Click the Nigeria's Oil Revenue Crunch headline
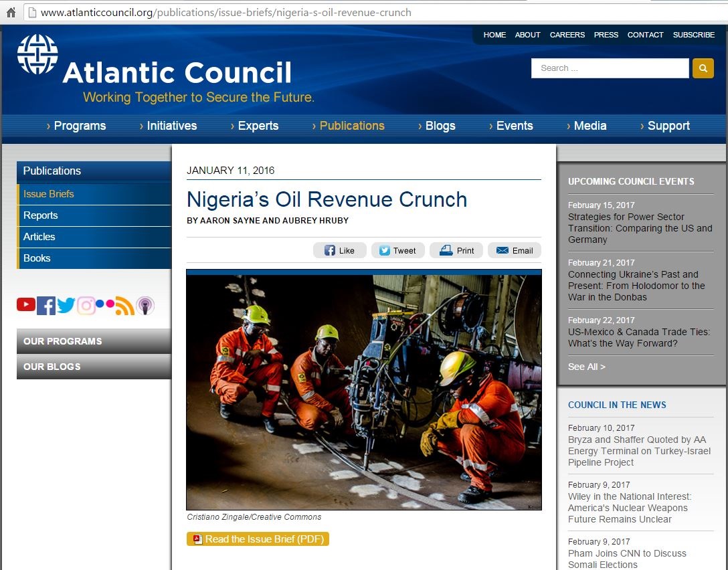Screen dimensions: 728x570 pyautogui.click(x=327, y=199)
